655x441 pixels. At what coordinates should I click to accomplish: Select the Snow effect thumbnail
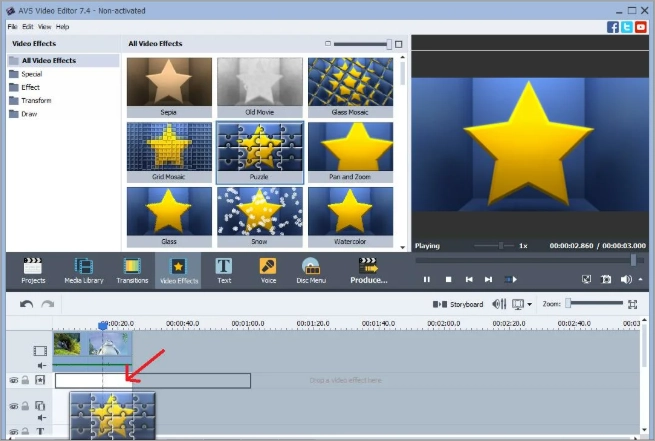tap(260, 217)
